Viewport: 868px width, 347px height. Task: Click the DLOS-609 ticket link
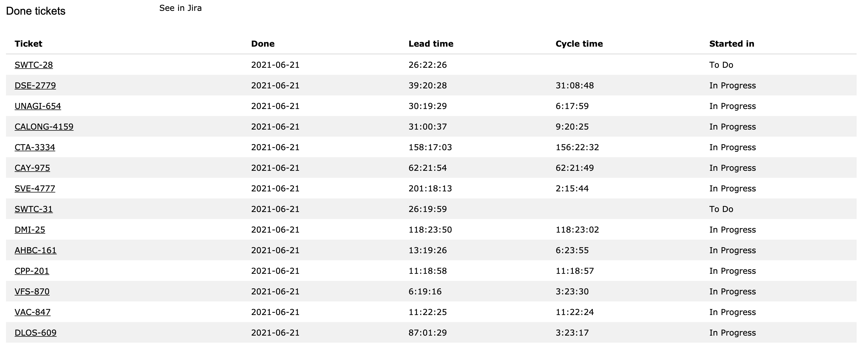pyautogui.click(x=36, y=333)
